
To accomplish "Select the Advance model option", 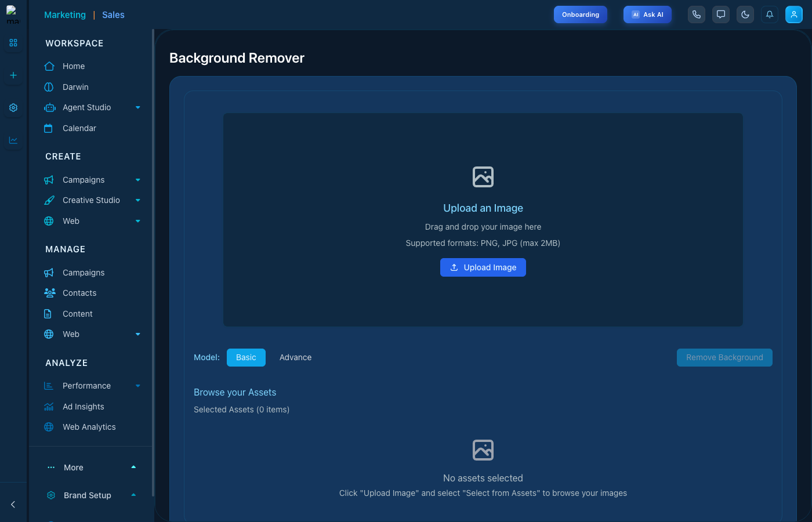I will [296, 357].
